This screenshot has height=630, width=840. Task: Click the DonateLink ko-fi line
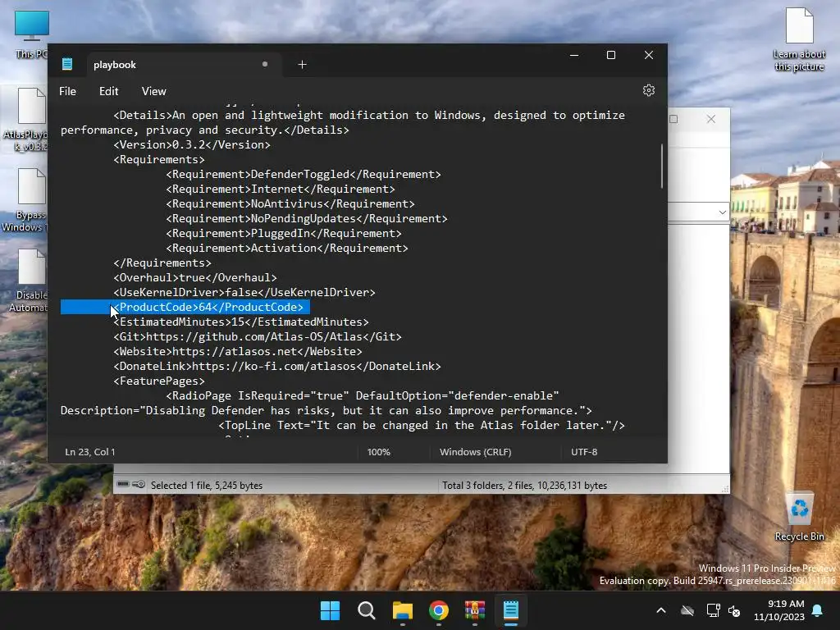277,367
